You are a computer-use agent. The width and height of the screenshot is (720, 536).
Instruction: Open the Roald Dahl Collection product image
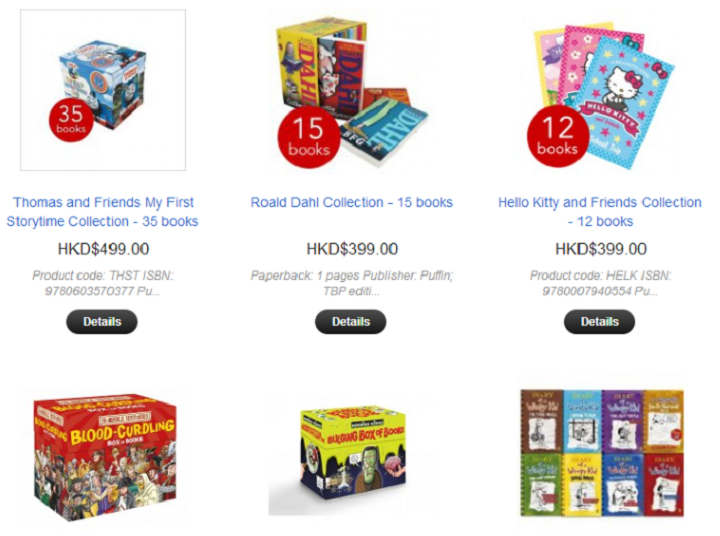(x=352, y=91)
